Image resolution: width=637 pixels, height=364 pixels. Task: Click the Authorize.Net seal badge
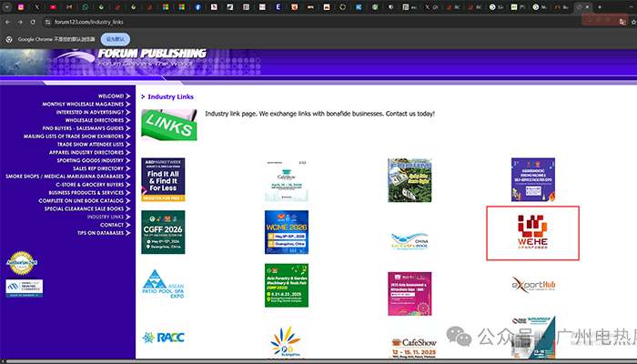point(21,262)
